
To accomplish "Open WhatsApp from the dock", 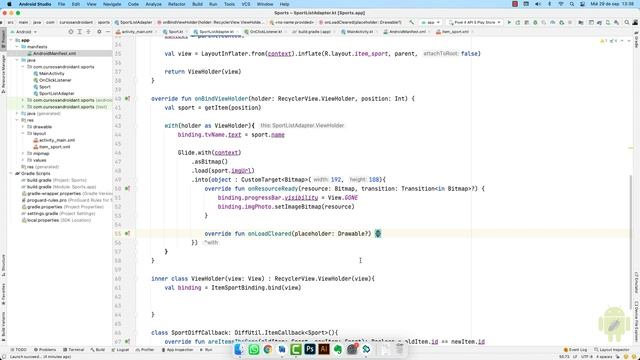I will (253, 349).
